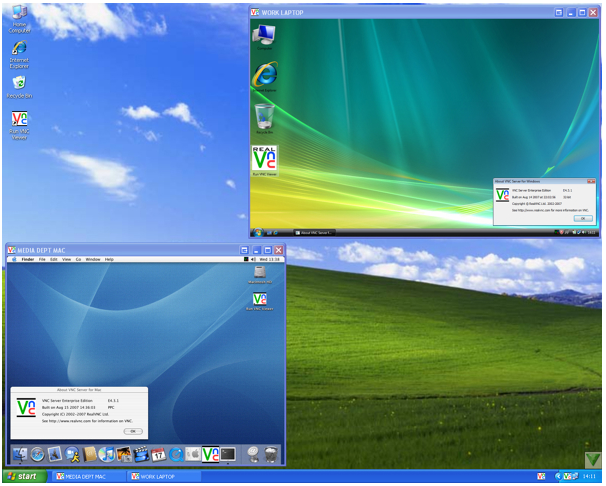Viewport: 606px width, 486px height.
Task: Toggle full screen button on WORK LAPTOP title bar
Action: click(x=559, y=12)
